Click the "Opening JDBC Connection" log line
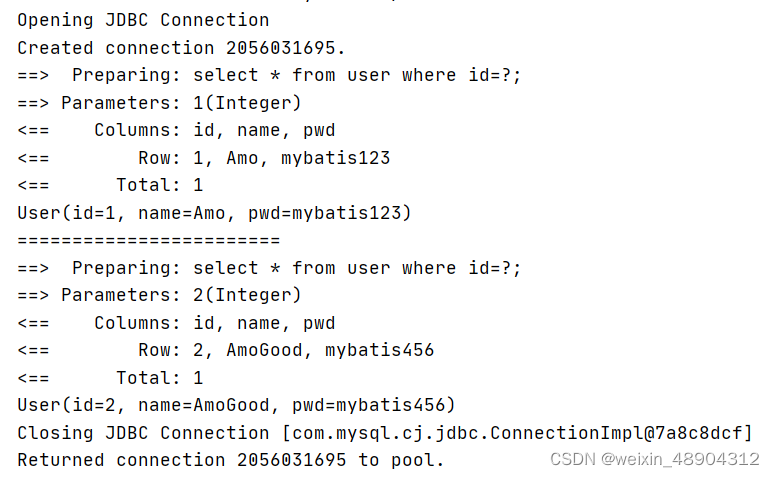 [143, 20]
